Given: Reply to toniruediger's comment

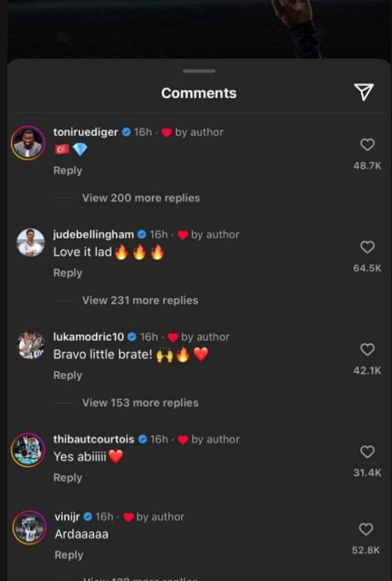Looking at the screenshot, I should (68, 170).
